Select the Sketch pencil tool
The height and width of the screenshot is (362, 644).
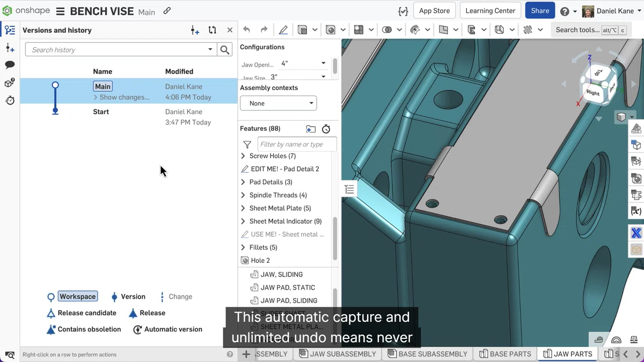pos(283,30)
